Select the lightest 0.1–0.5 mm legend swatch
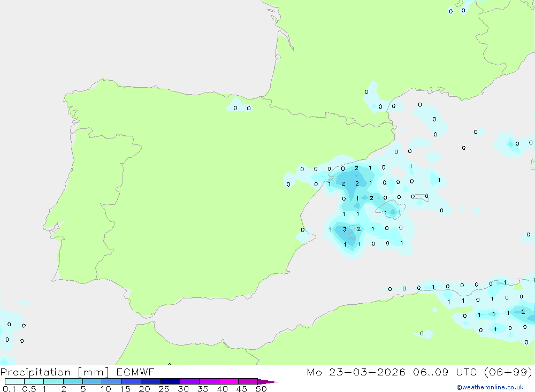 pos(14,381)
